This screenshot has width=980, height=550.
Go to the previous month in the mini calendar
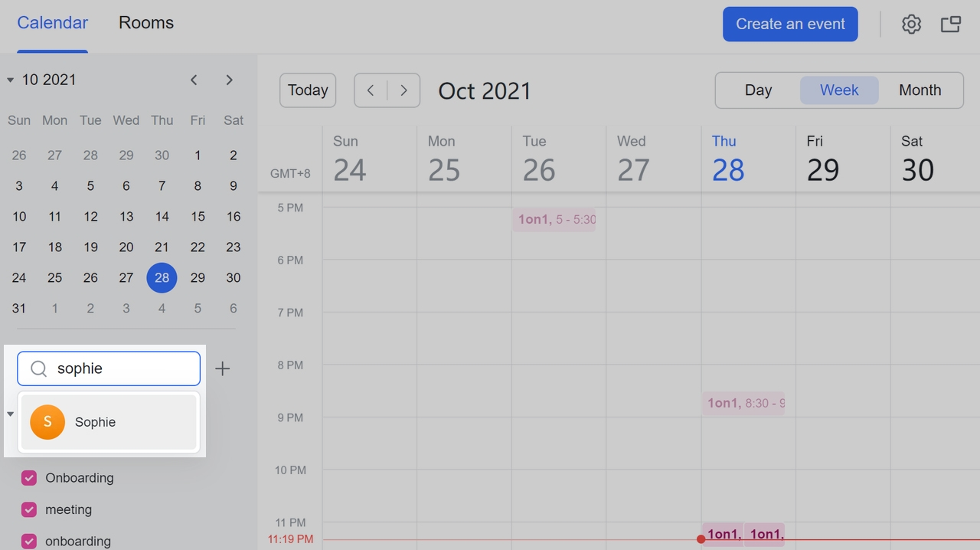194,80
